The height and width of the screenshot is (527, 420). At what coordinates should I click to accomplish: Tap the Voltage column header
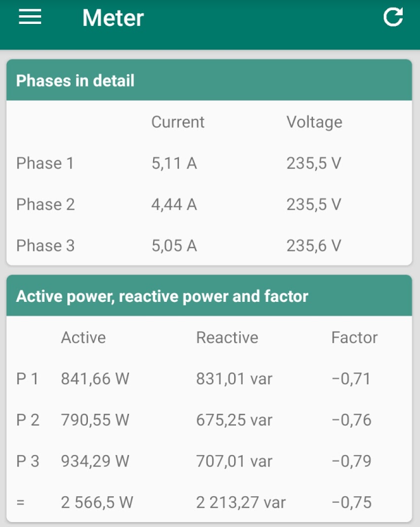coord(314,122)
